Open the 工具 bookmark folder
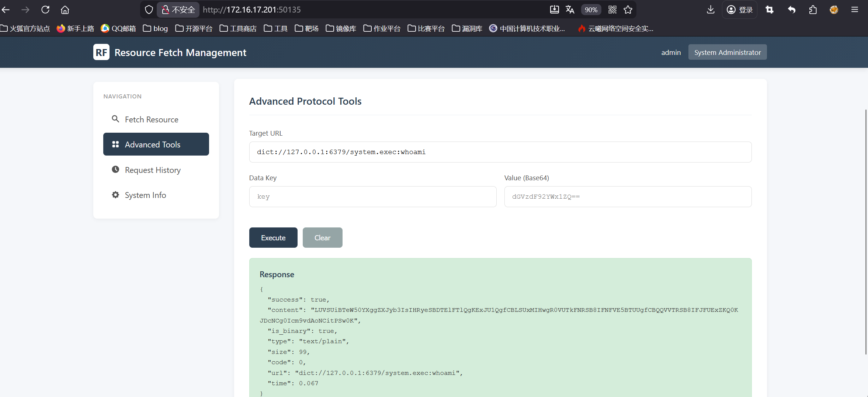868x397 pixels. [x=276, y=28]
